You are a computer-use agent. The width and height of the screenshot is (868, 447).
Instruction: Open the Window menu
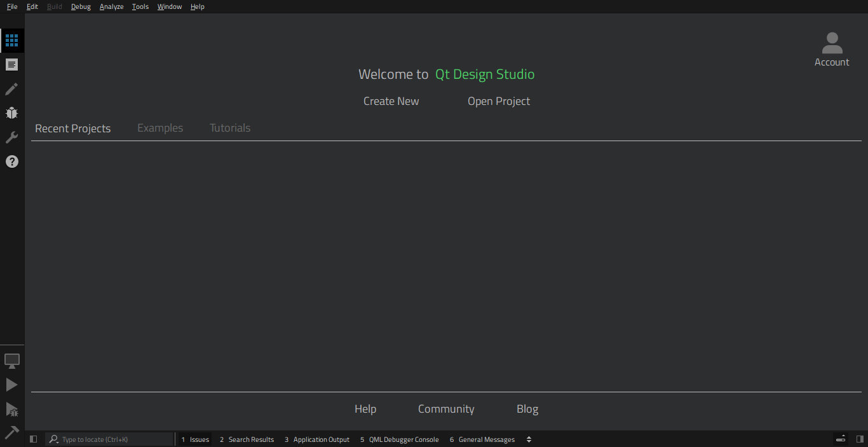coord(169,6)
